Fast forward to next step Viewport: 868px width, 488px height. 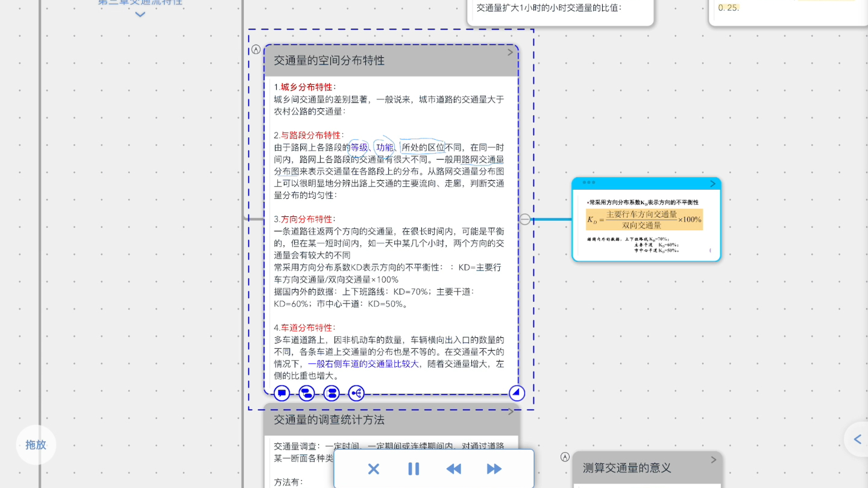(494, 469)
